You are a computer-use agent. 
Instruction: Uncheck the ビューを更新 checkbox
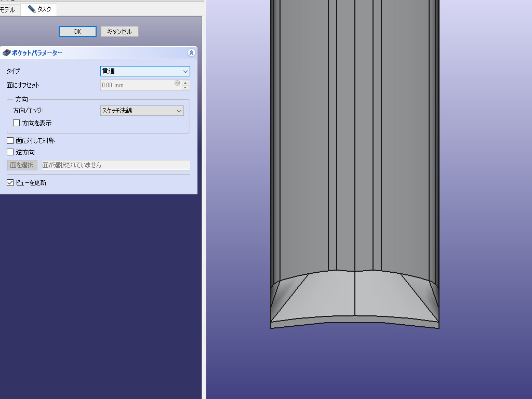click(x=10, y=183)
